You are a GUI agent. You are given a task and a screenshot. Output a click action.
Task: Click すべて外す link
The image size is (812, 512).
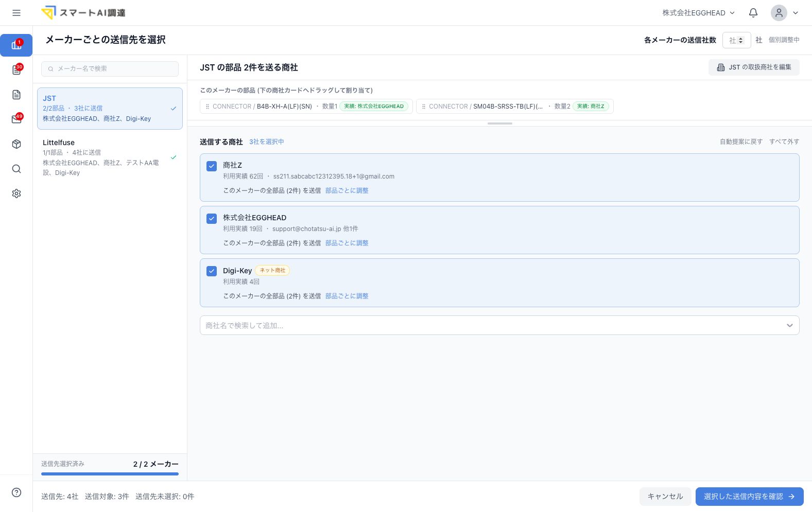(784, 142)
